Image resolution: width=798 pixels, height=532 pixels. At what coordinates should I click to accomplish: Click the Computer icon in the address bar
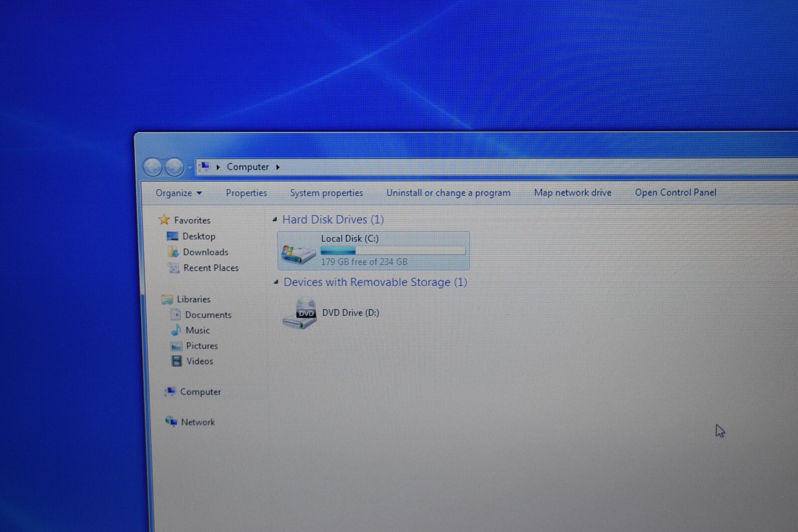204,166
